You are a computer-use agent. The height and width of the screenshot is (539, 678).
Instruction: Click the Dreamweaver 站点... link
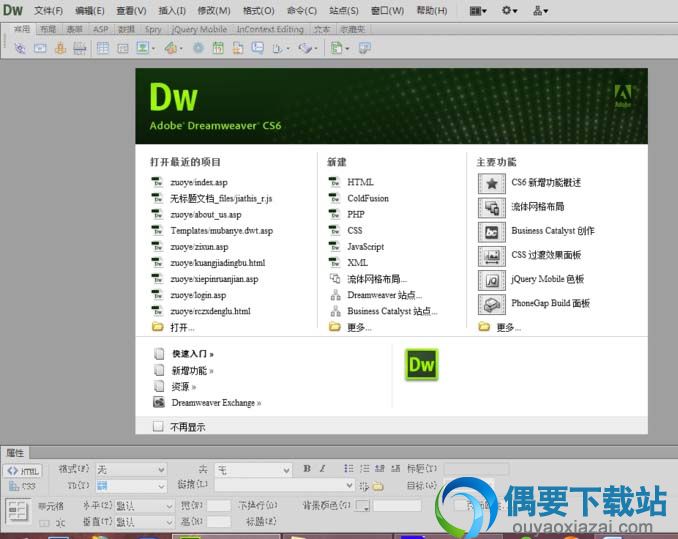tap(384, 295)
